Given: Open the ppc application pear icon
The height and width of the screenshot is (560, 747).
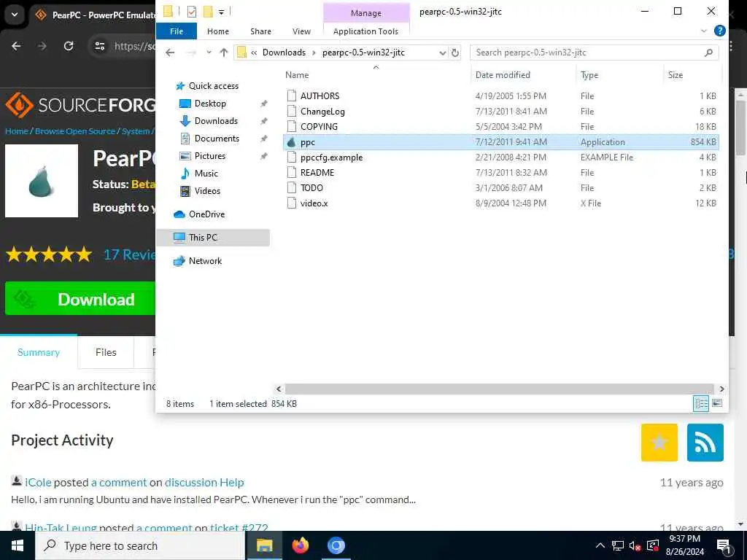Looking at the screenshot, I should [292, 142].
